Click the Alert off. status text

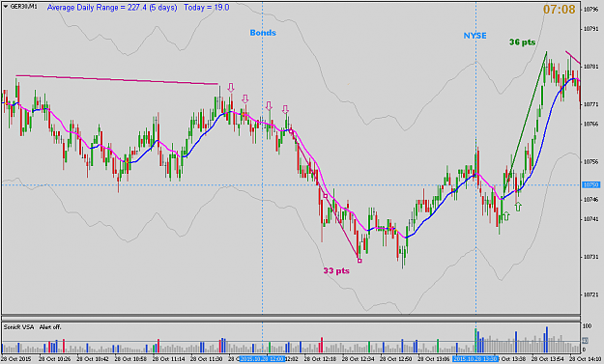click(50, 327)
